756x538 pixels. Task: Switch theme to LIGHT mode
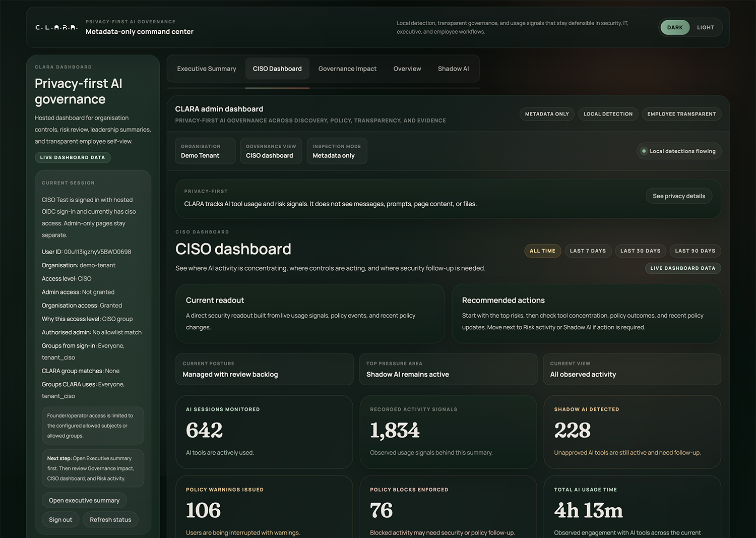(705, 27)
